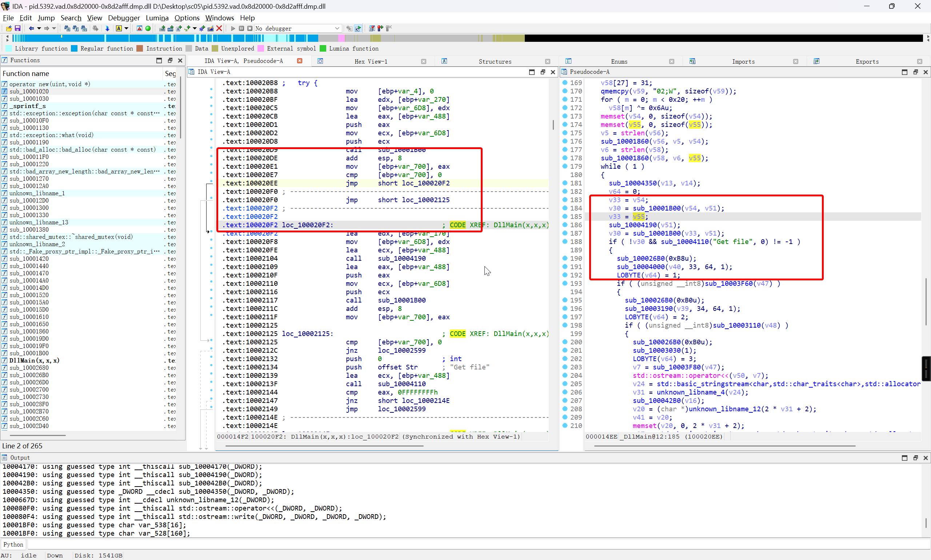Screen dimensions: 931x560
Task: Select sub_10001B00 in Functions list
Action: pos(29,353)
